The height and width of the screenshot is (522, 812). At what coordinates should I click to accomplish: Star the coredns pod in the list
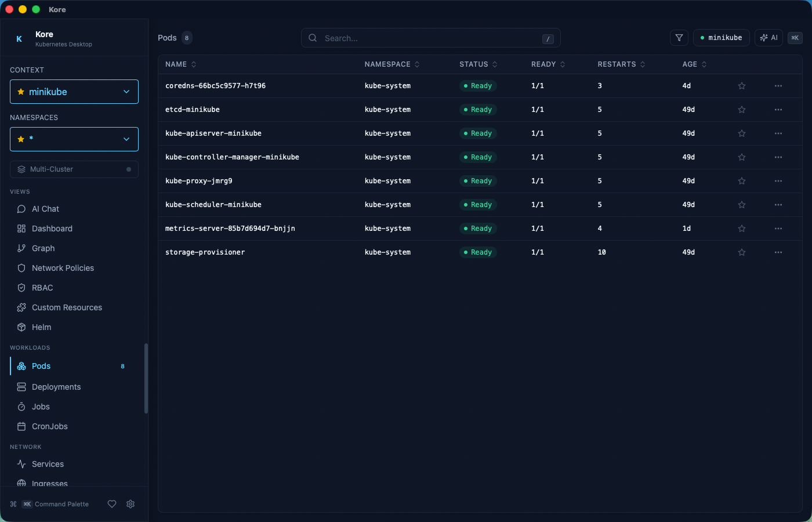pos(741,85)
